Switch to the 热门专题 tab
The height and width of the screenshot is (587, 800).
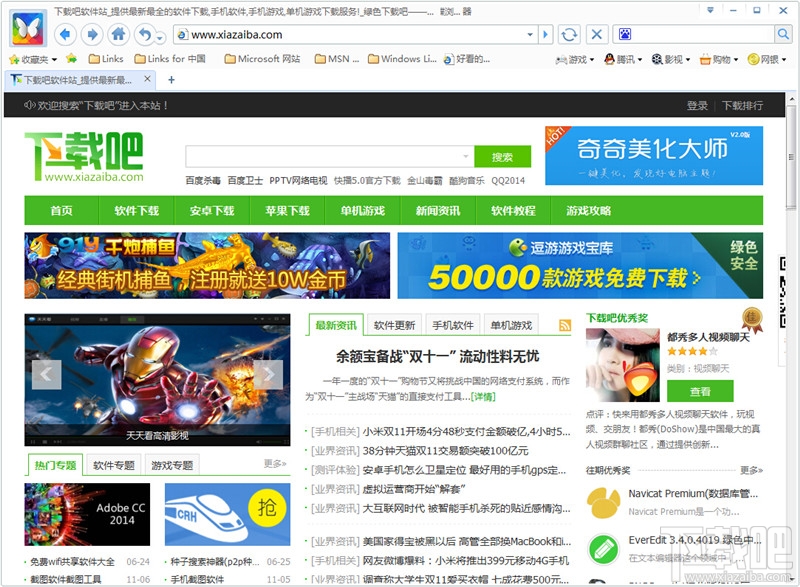point(55,465)
